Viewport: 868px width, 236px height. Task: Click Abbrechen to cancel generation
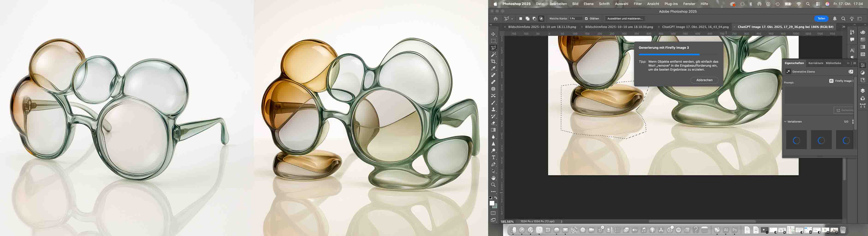704,80
